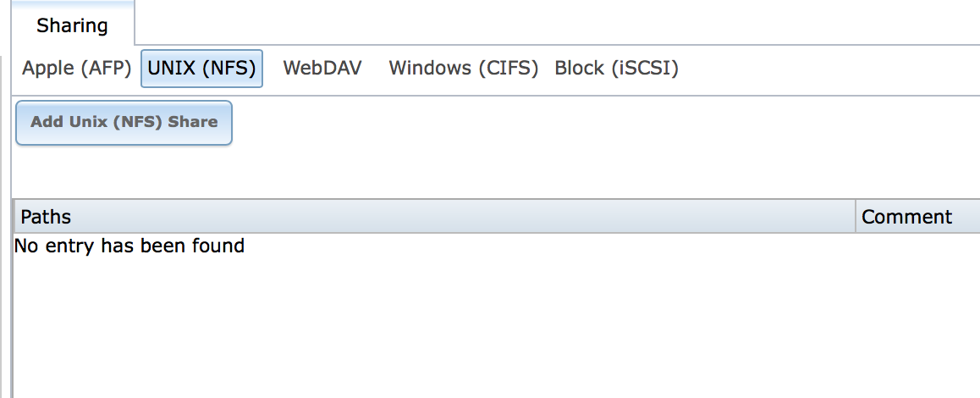The height and width of the screenshot is (398, 980).
Task: Click the Add Unix (NFS) Share button
Action: click(x=124, y=123)
